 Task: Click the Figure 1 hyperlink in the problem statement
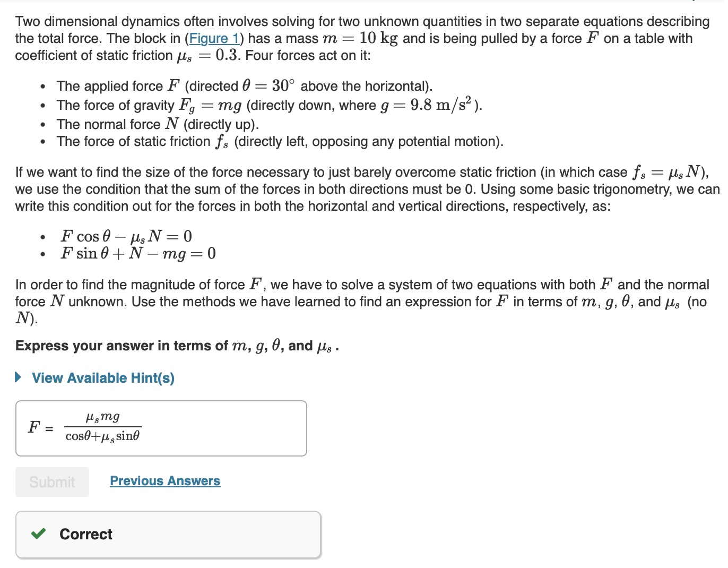point(214,38)
